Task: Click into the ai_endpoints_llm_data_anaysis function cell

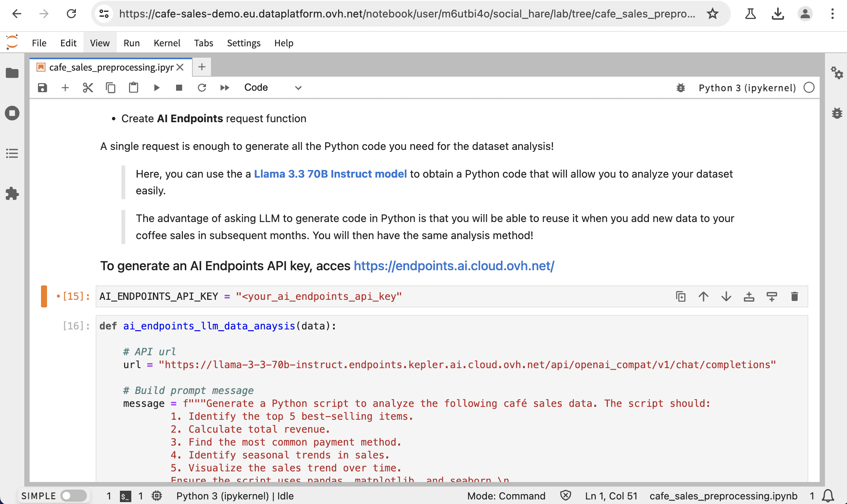Action: pyautogui.click(x=452, y=398)
